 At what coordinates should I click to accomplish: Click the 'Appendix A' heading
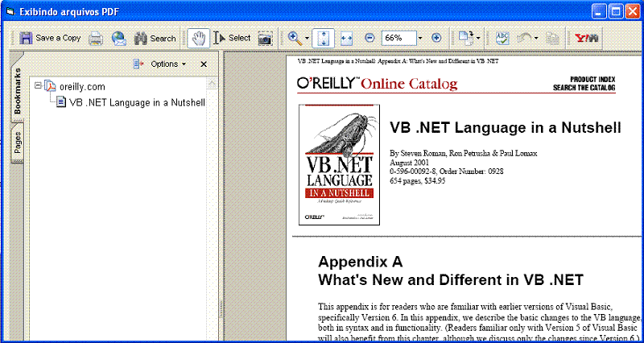[x=360, y=262]
